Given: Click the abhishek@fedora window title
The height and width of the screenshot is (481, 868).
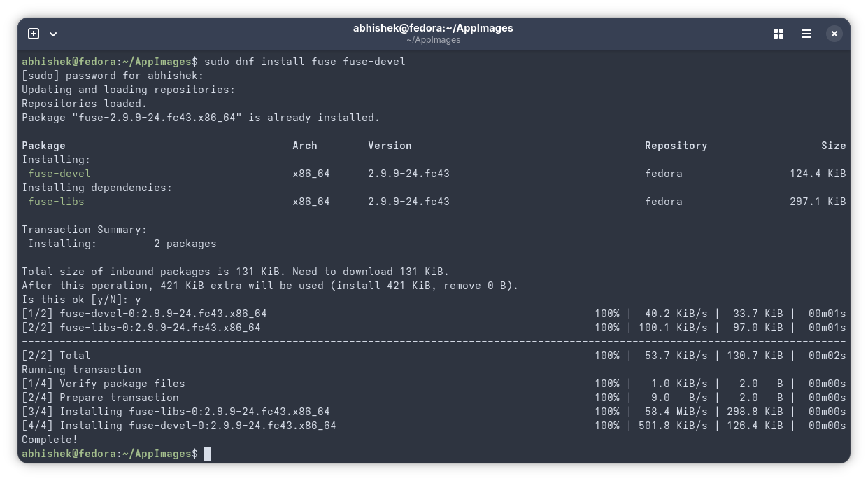Looking at the screenshot, I should coord(433,28).
